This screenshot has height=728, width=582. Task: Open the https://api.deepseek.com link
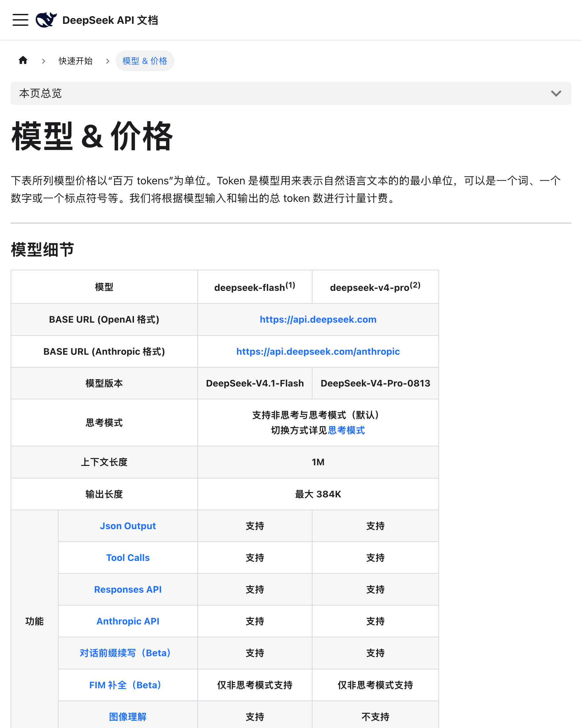tap(318, 319)
